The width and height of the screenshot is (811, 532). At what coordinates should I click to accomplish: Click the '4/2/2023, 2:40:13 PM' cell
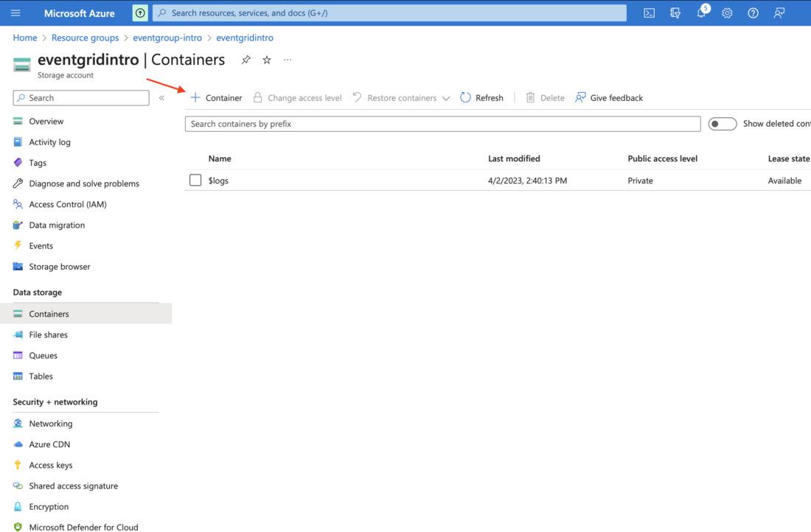528,181
